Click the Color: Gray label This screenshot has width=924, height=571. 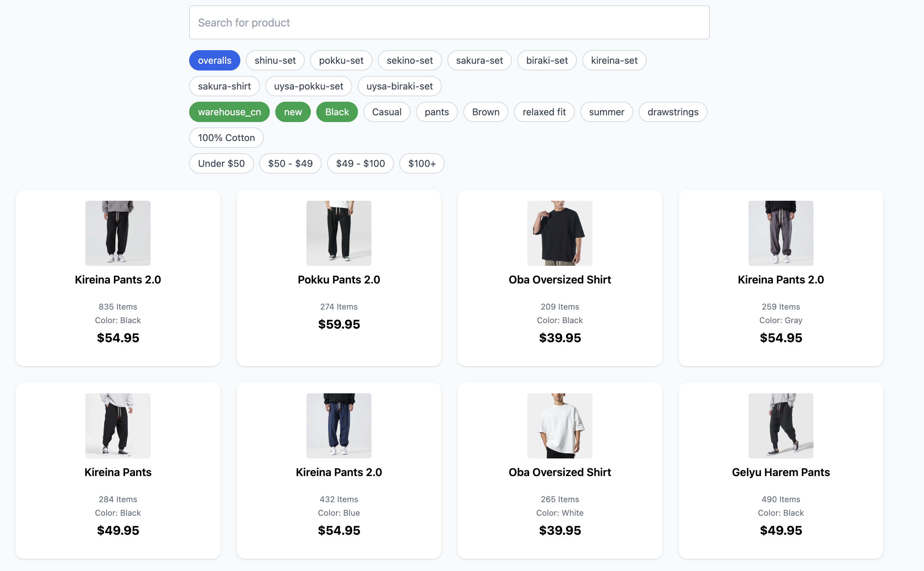pos(781,320)
